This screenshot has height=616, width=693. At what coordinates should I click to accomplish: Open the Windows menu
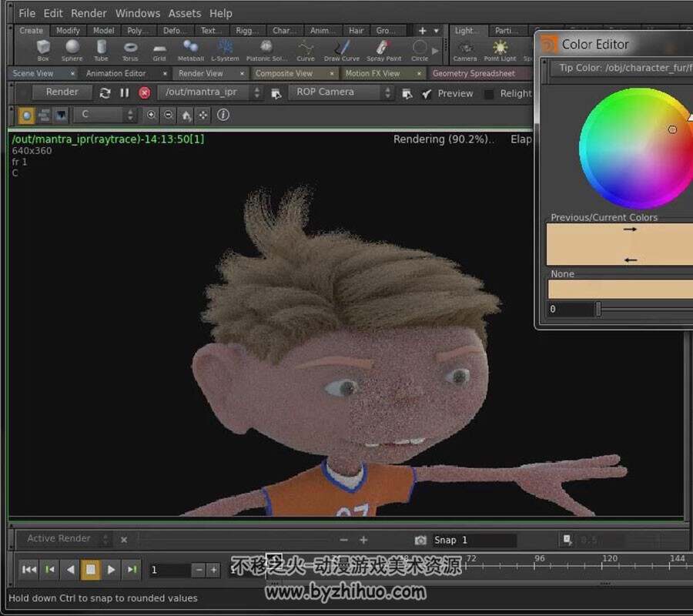coord(138,13)
